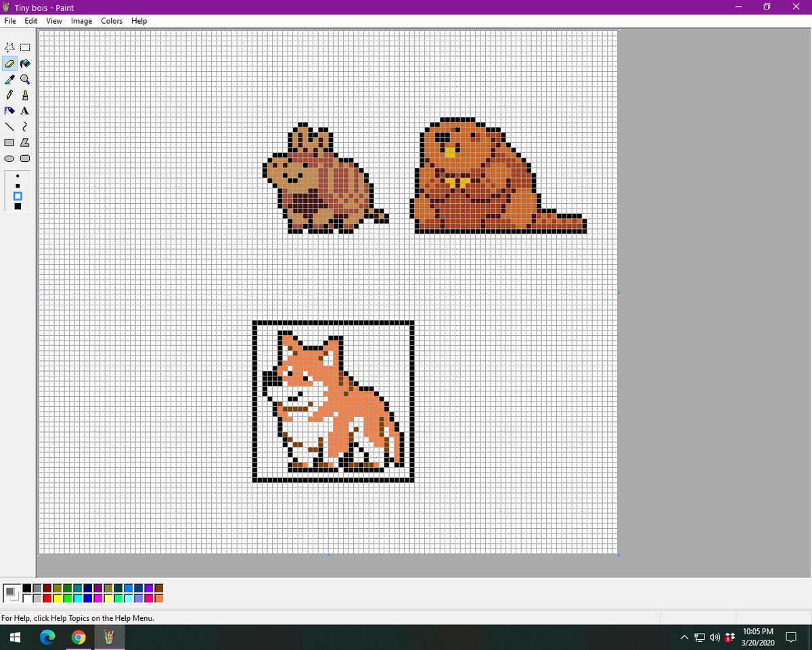
Task: Open the File menu
Action: tap(10, 21)
